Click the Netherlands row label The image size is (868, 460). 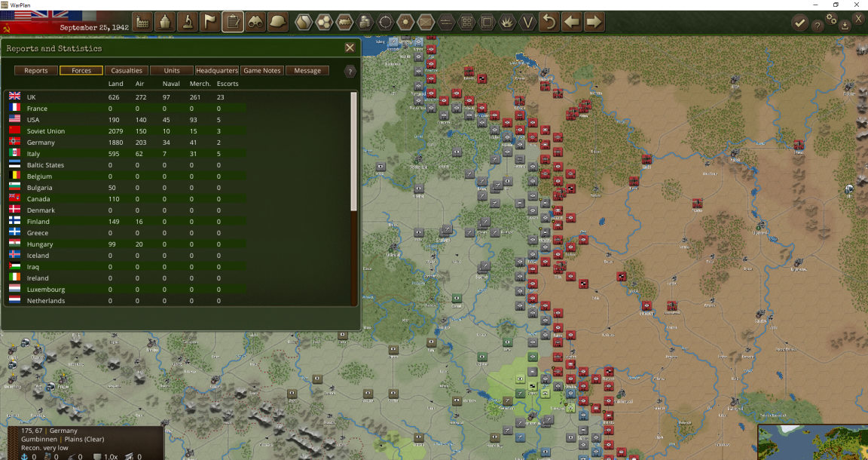46,301
